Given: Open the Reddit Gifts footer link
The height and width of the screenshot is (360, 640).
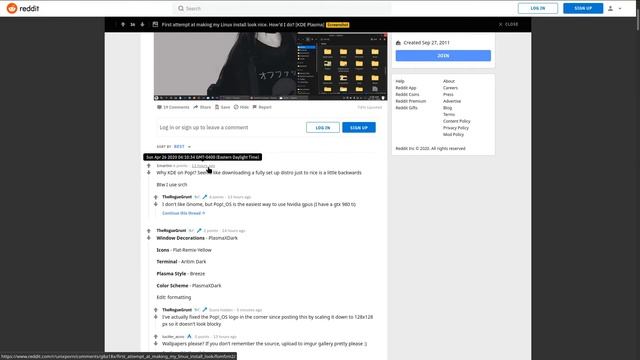Looking at the screenshot, I should [407, 108].
